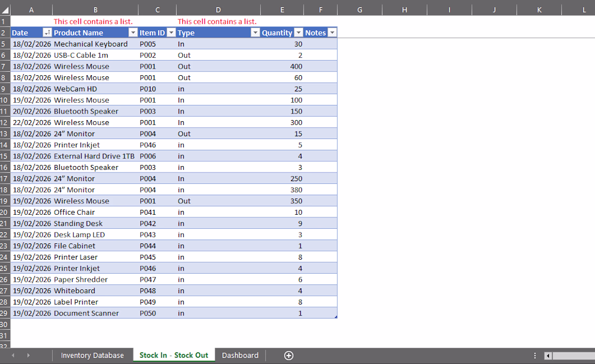The height and width of the screenshot is (364, 595).
Task: Select column A header
Action: pos(31,10)
